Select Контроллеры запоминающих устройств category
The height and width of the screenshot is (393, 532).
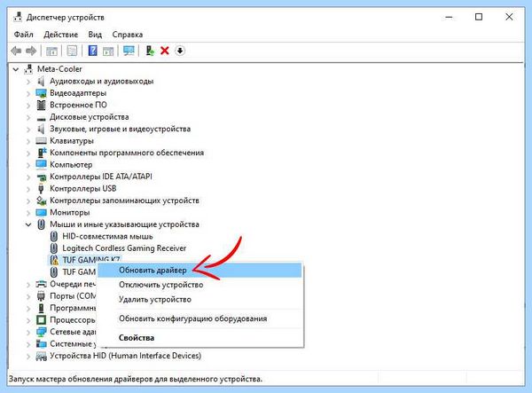click(x=124, y=200)
